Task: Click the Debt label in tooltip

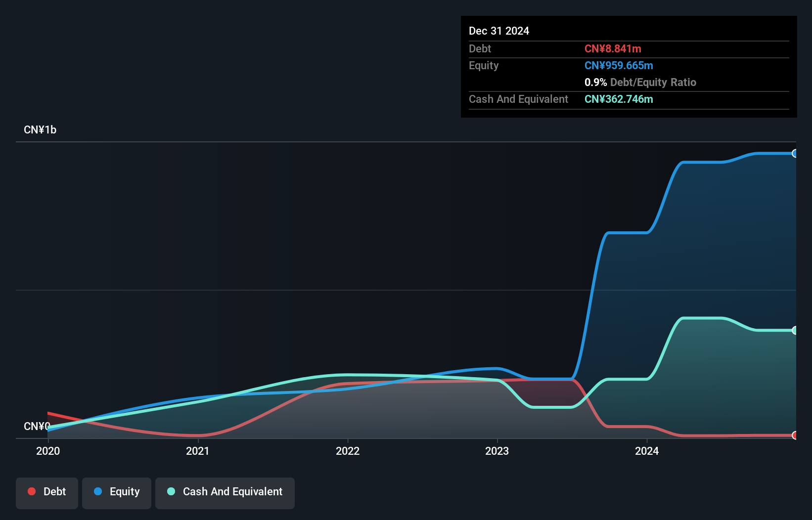Action: tap(480, 48)
